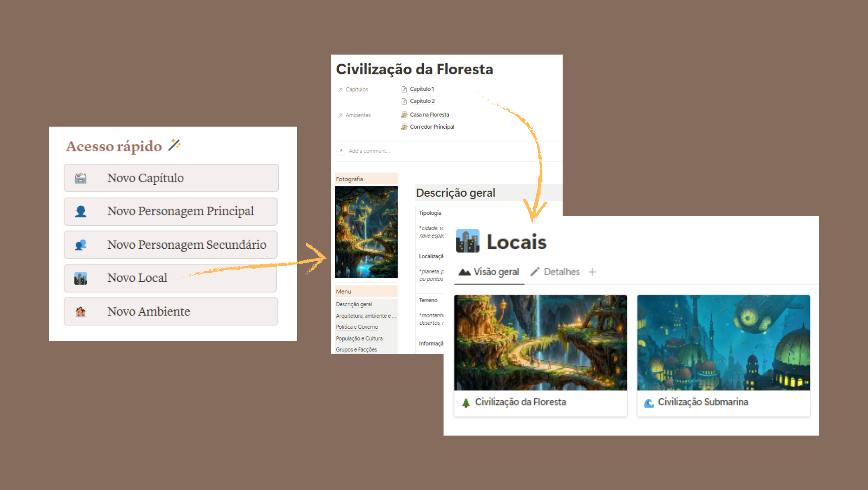Open the Civilização da Floresta gallery thumbnail
868x490 pixels.
540,343
